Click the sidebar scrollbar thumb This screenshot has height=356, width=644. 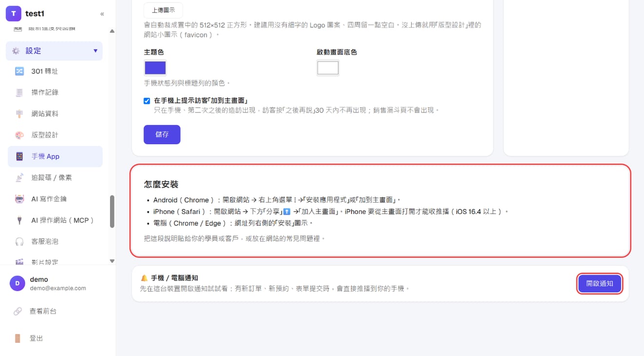pos(112,211)
